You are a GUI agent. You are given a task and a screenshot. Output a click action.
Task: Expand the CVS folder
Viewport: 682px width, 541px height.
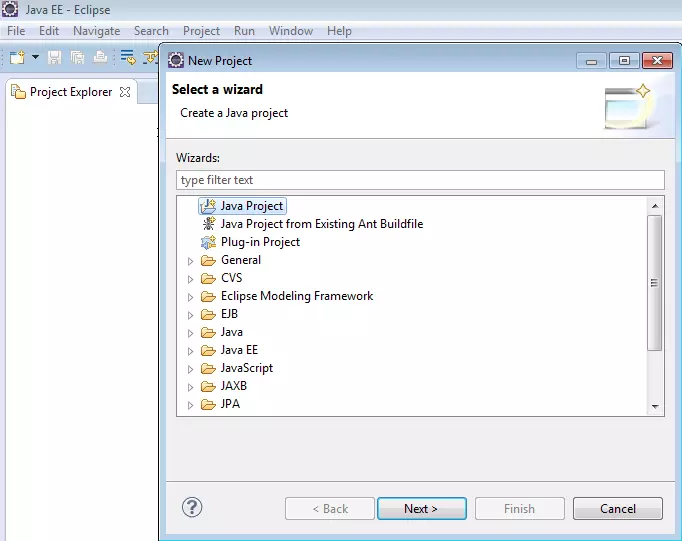pos(190,279)
